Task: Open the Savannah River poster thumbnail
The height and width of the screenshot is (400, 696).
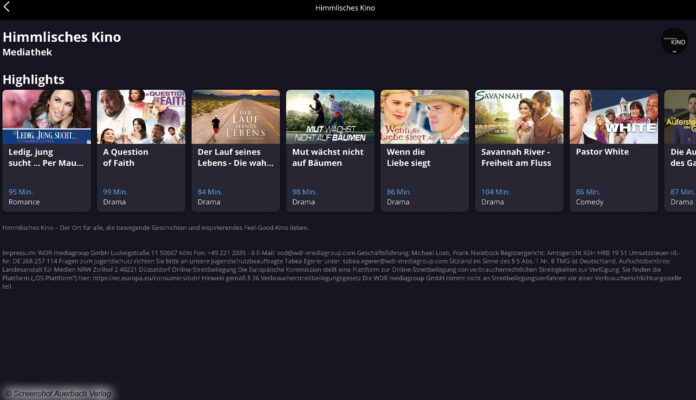Action: pyautogui.click(x=519, y=117)
